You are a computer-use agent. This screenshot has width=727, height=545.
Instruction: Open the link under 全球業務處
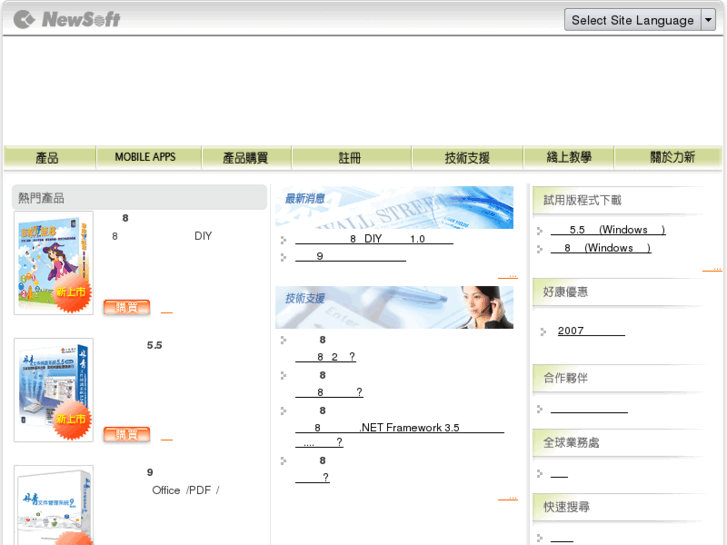pyautogui.click(x=559, y=474)
